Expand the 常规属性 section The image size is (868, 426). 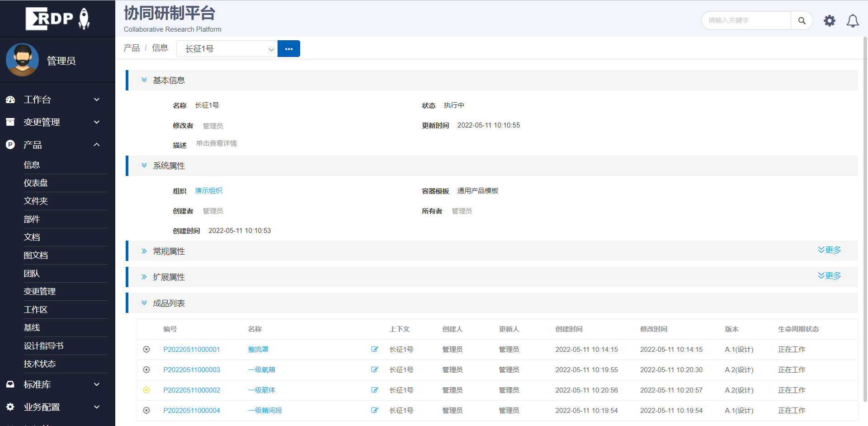click(x=144, y=251)
